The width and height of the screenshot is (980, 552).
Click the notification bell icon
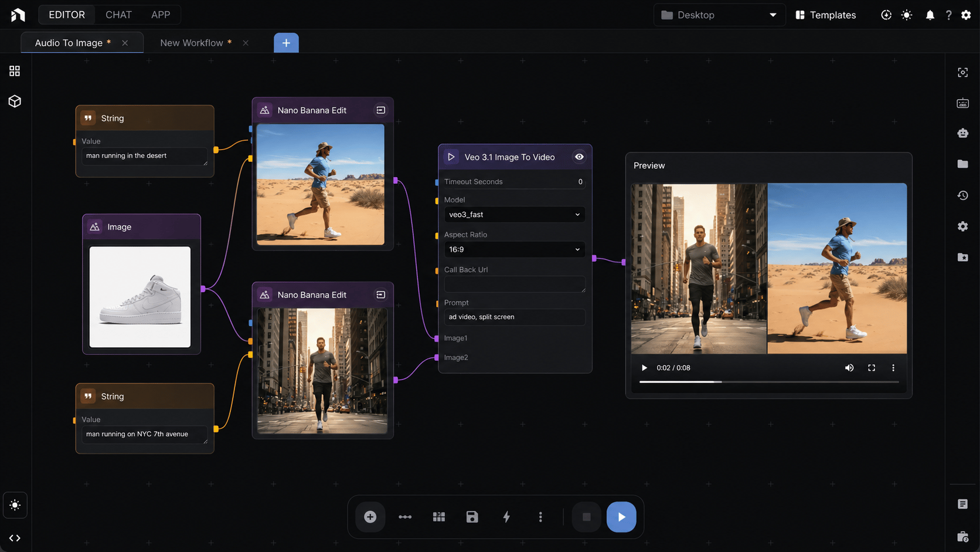(x=930, y=15)
